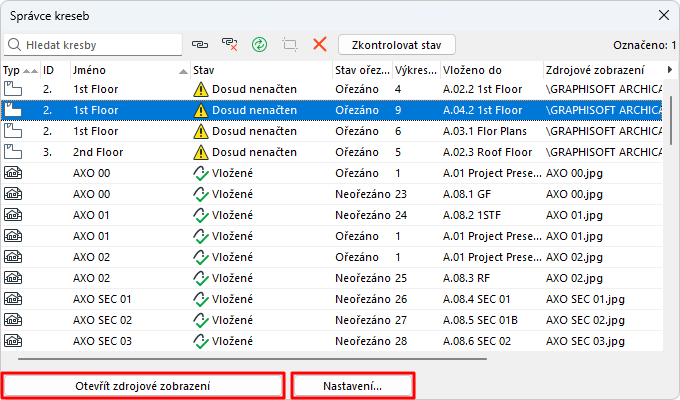The height and width of the screenshot is (400, 680).
Task: Expand more columns with the header right arrow
Action: coord(669,70)
